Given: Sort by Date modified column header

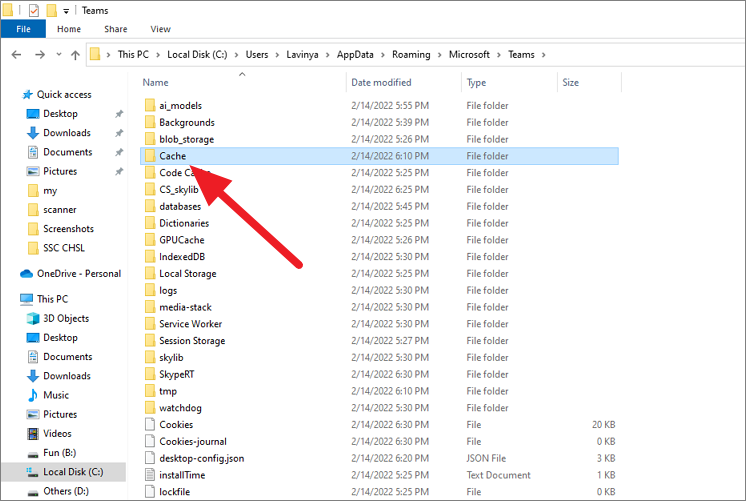Looking at the screenshot, I should [x=381, y=82].
